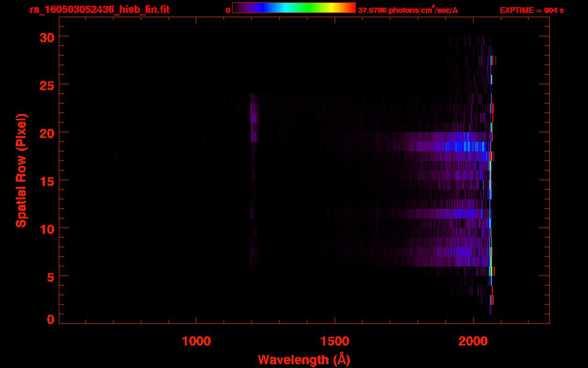Image resolution: width=588 pixels, height=368 pixels.
Task: Click the rainbow color scale bar
Action: [294, 8]
